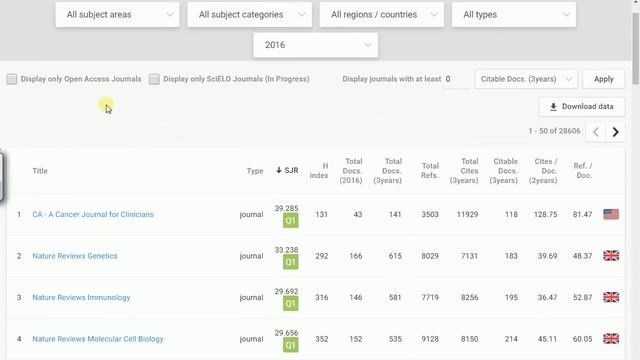Open the All subject categories dropdown
Screen dimensions: 640x360
click(x=249, y=15)
